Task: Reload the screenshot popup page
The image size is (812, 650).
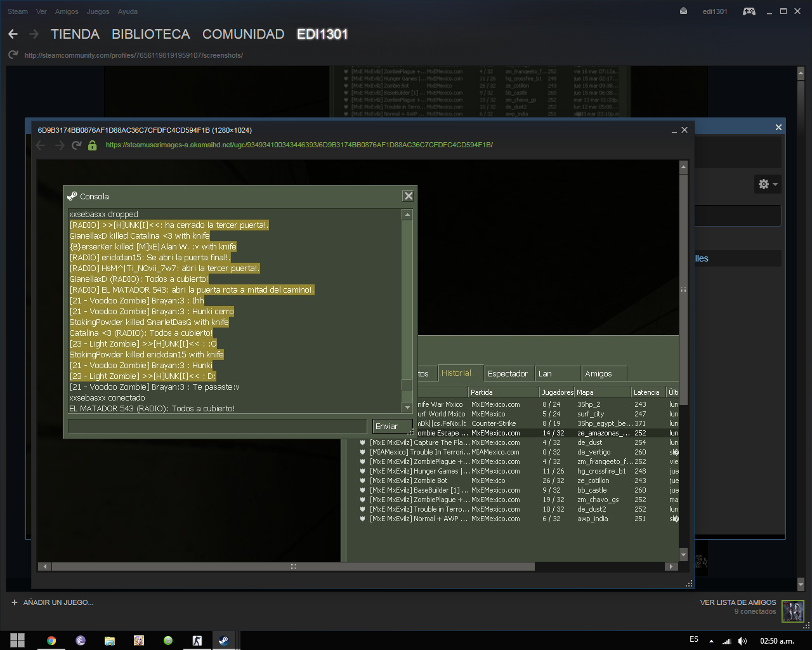Action: coord(77,145)
